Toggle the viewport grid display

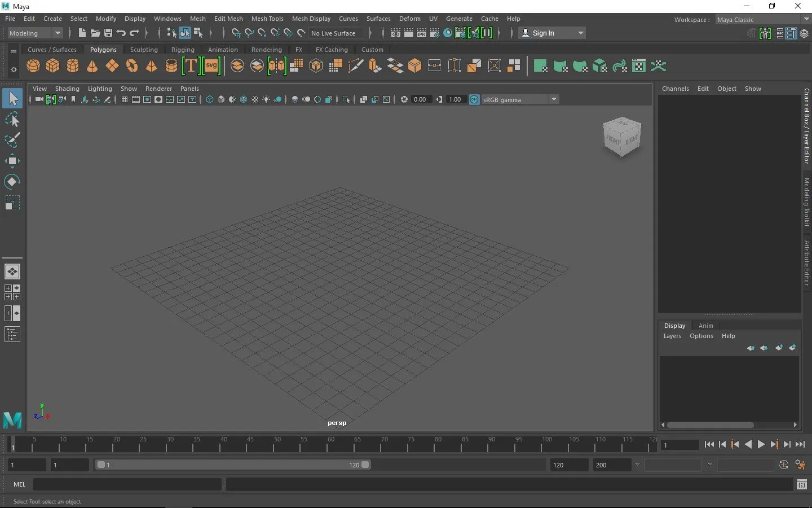[125, 99]
